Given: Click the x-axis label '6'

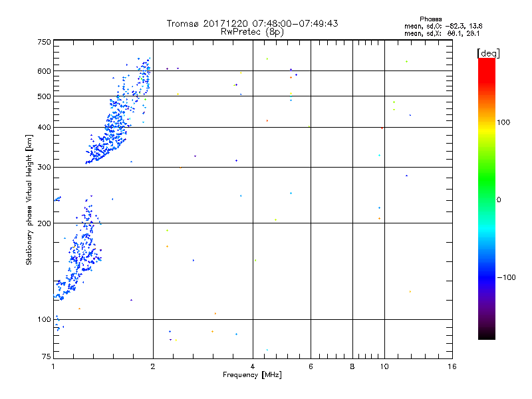Looking at the screenshot, I should click(x=311, y=366).
